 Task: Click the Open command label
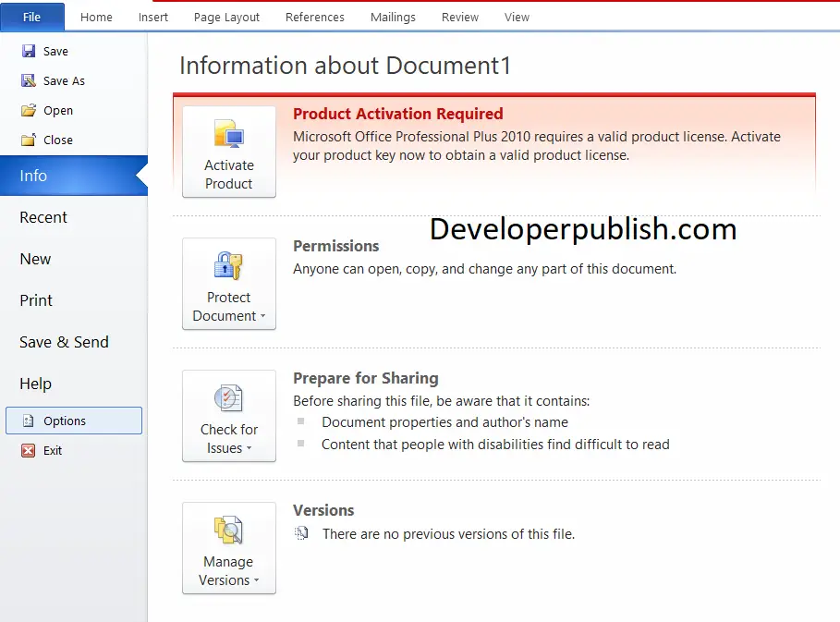click(58, 111)
